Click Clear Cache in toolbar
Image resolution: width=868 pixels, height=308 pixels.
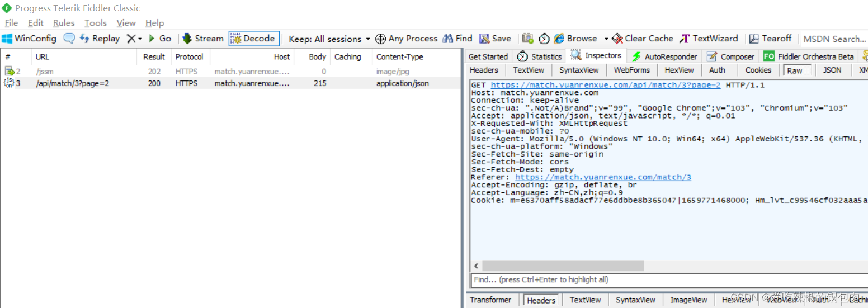point(643,39)
